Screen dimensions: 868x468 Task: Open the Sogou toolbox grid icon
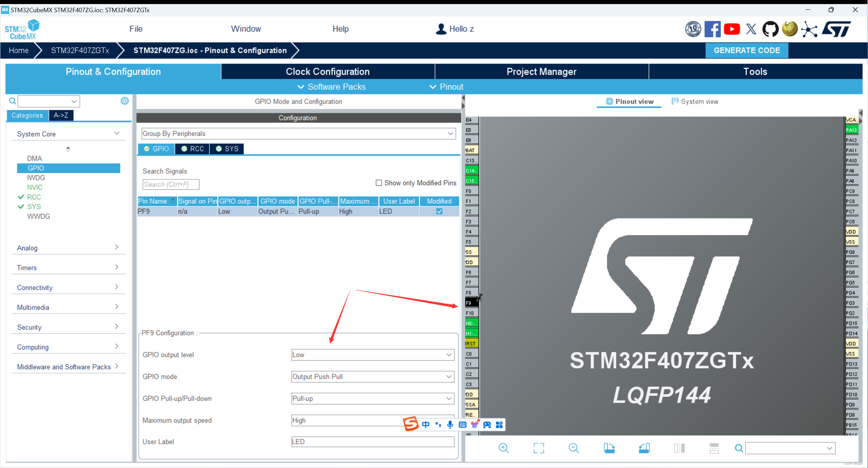(x=499, y=425)
